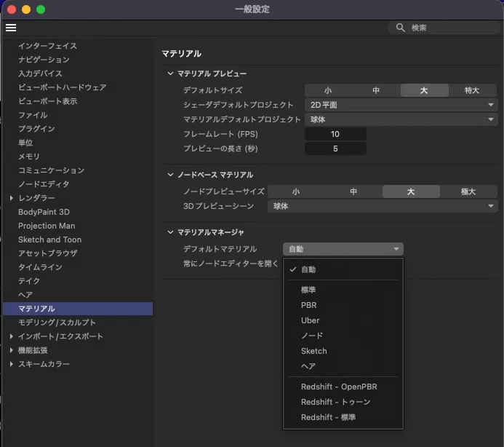Screen dimensions: 504x447
Task: Choose Redshift - OpenPBR option
Action: [x=339, y=387]
